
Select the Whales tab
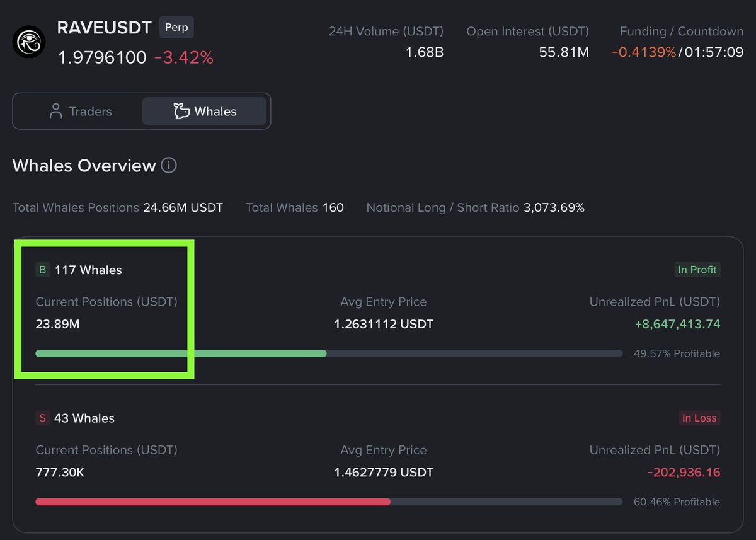(x=205, y=112)
